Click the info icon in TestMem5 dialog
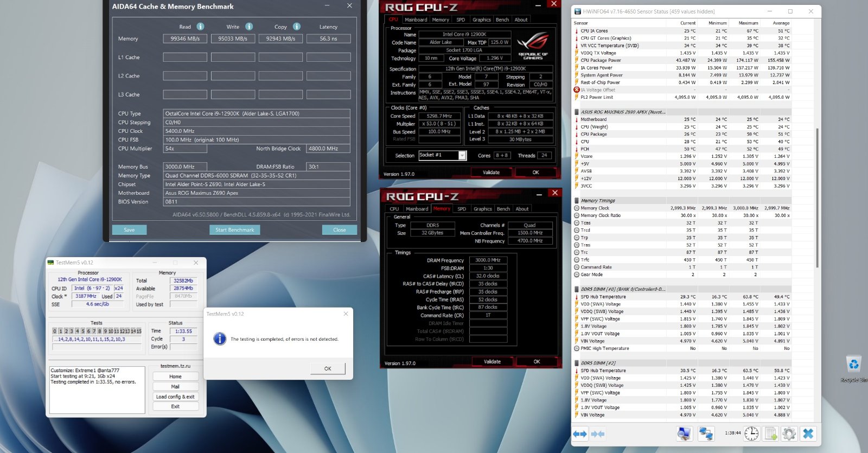The width and height of the screenshot is (868, 453). pos(220,339)
